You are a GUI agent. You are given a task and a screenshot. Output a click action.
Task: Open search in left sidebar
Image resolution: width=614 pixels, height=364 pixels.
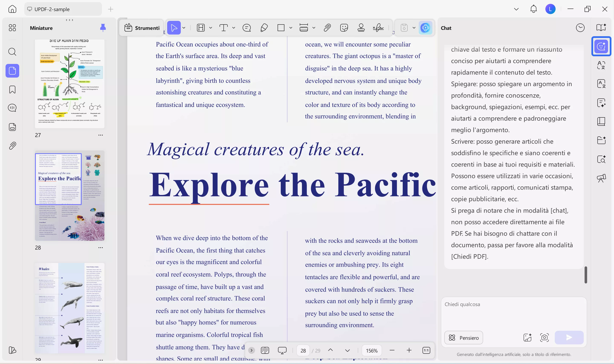(x=12, y=52)
